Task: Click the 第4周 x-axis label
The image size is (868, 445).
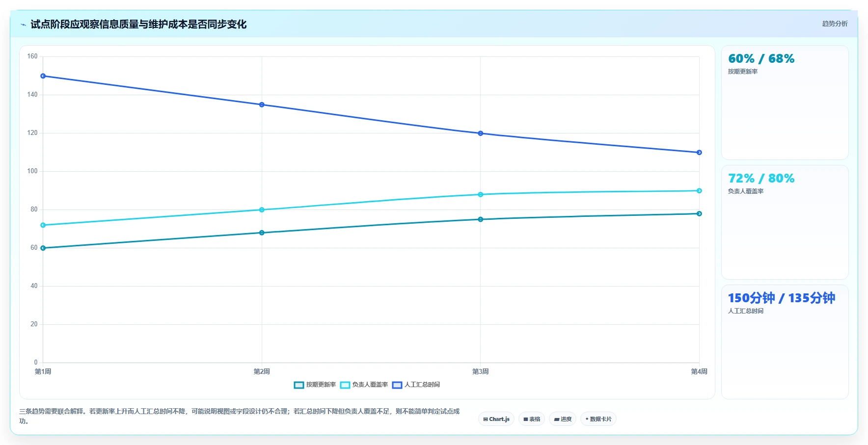Action: (699, 371)
